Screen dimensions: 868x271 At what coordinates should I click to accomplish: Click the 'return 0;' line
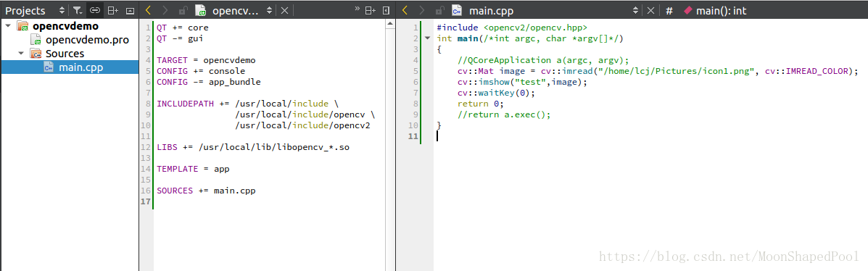(481, 104)
